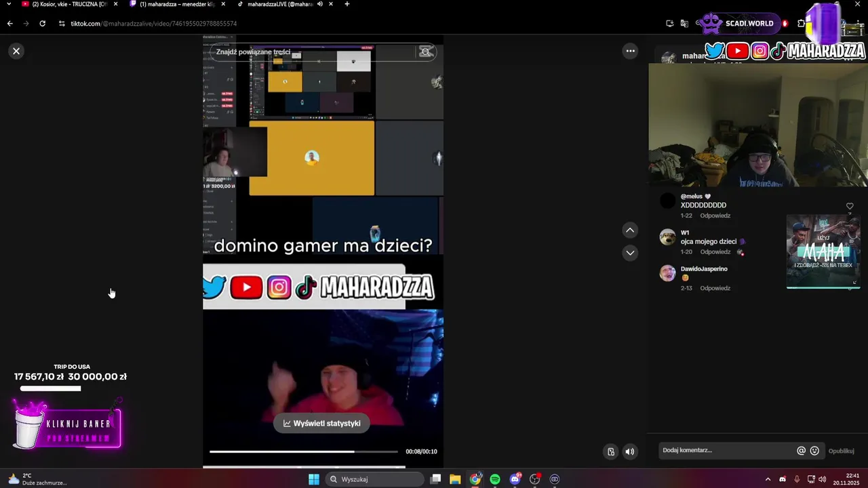The image size is (868, 488).
Task: Click the tiktok.com address bar URL
Action: [x=154, y=24]
